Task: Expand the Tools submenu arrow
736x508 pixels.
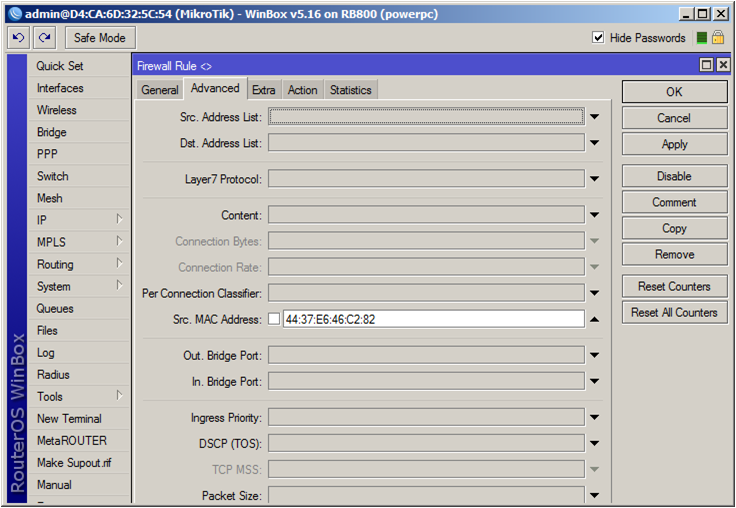Action: click(x=119, y=396)
